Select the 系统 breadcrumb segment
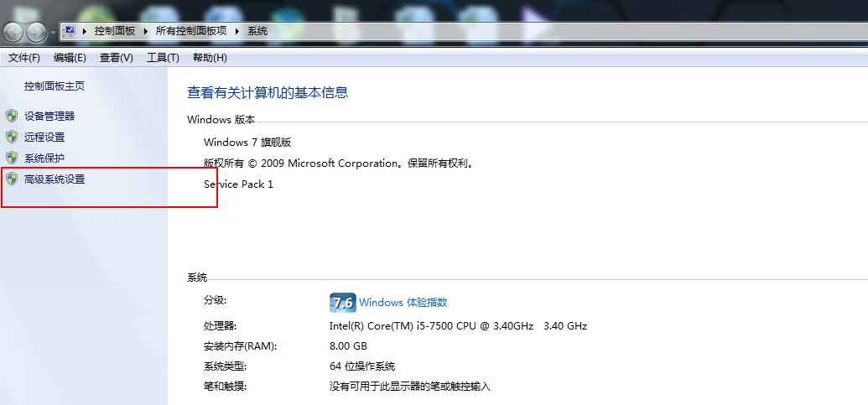This screenshot has width=868, height=405. [257, 31]
